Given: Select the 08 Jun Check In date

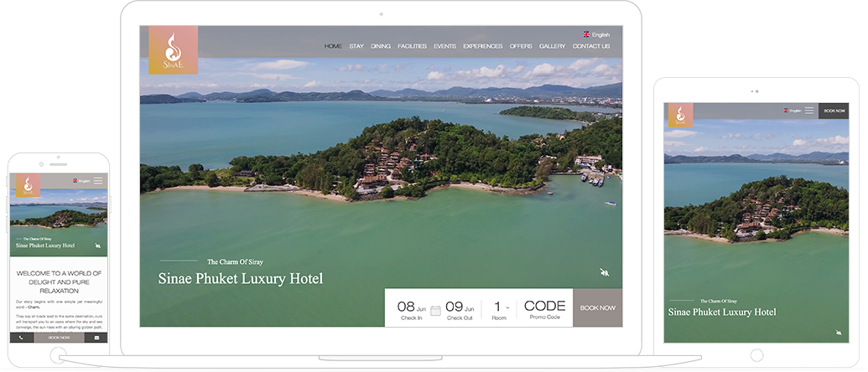Looking at the screenshot, I should 412,310.
